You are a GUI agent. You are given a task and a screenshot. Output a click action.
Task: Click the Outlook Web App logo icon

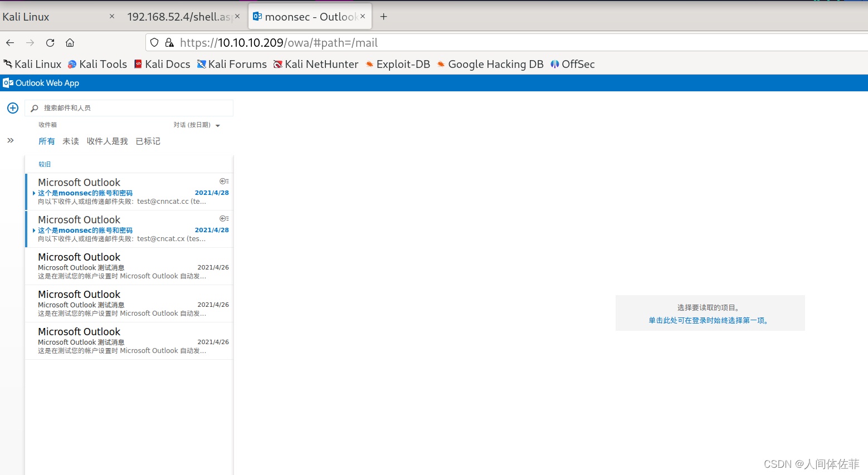(x=8, y=83)
